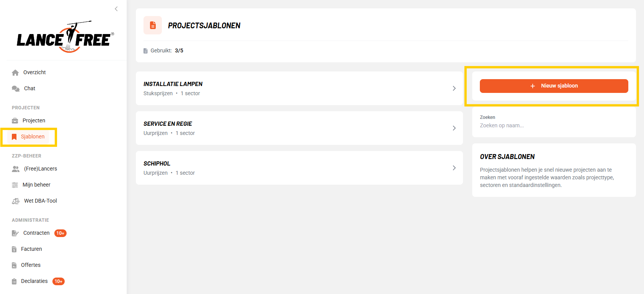Click the Contracten signing icon

[x=15, y=233]
